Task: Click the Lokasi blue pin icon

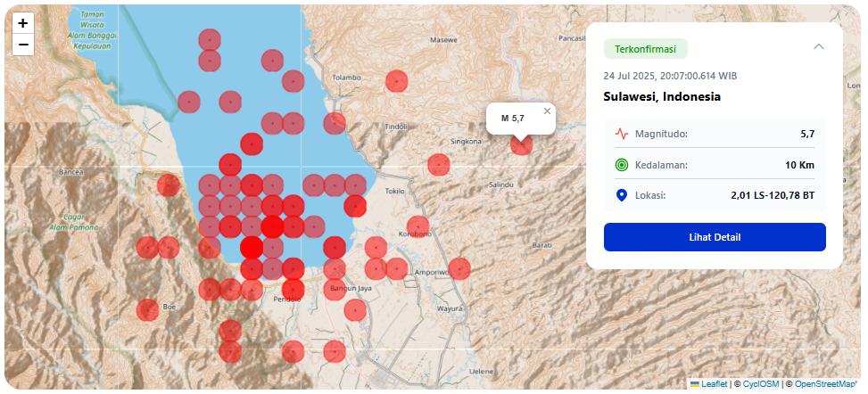Action: tap(622, 195)
